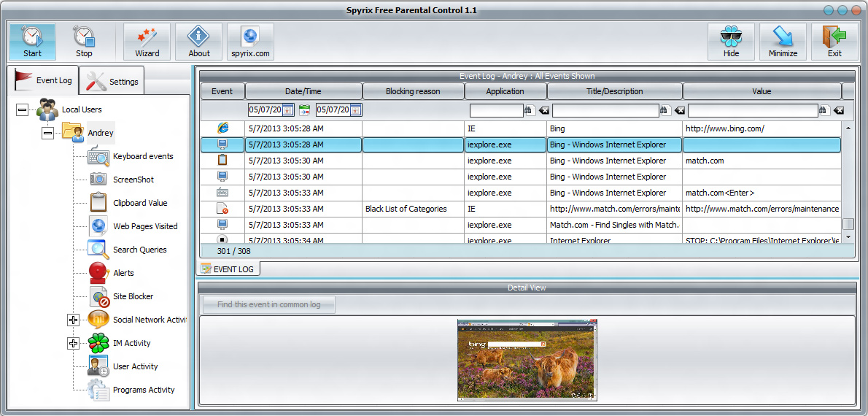This screenshot has width=868, height=416.
Task: Open IM Activity flower icon
Action: (x=98, y=343)
